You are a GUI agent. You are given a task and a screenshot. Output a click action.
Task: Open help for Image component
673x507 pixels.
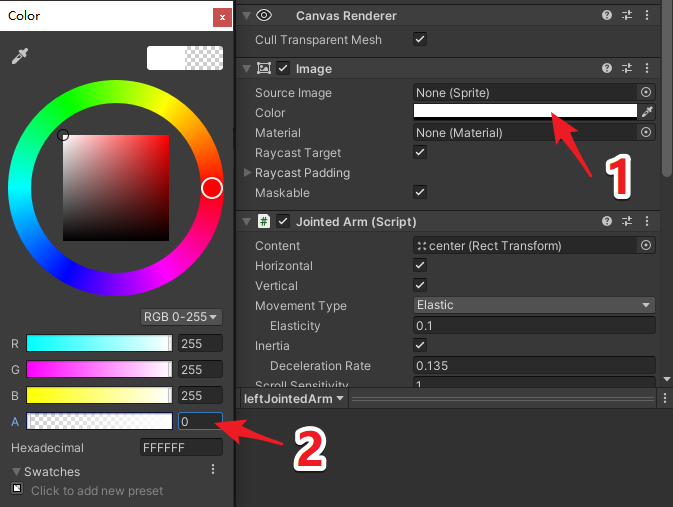pyautogui.click(x=607, y=68)
